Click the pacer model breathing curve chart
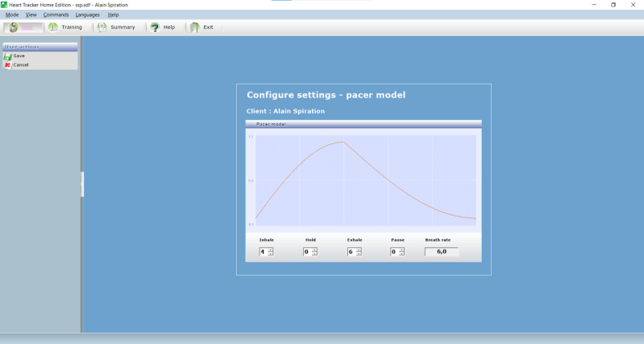Viewport: 644px width, 344px height. [366, 180]
